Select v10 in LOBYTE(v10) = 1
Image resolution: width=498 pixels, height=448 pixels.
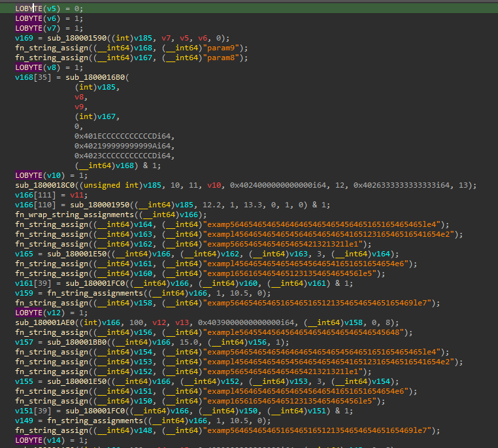click(x=54, y=175)
